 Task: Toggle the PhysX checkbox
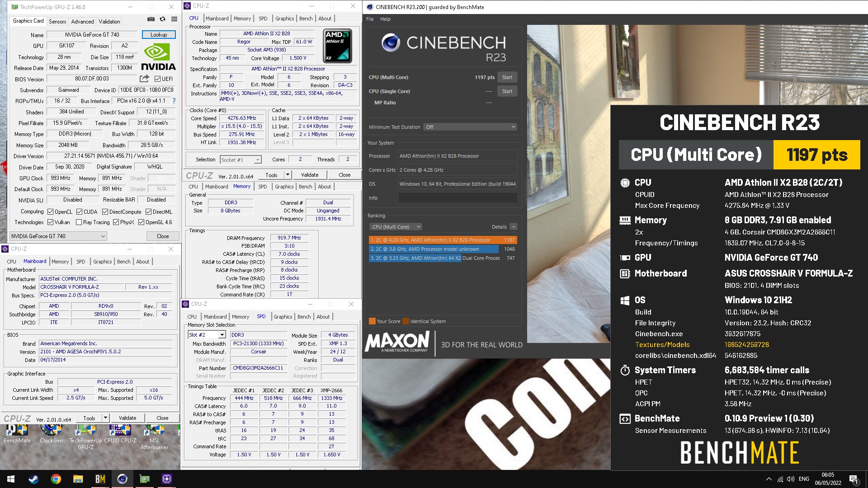[116, 222]
